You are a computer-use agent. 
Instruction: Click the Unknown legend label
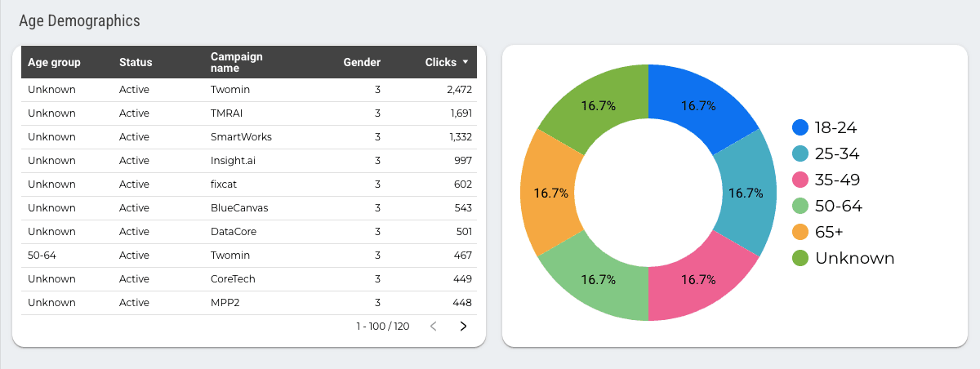click(x=855, y=258)
